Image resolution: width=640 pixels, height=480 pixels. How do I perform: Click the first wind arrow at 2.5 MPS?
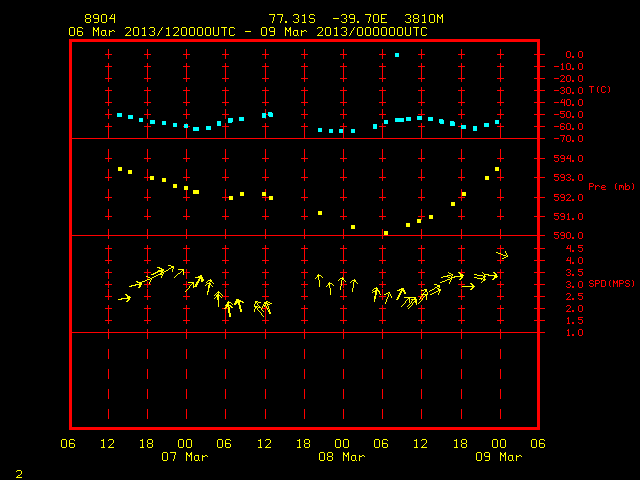pyautogui.click(x=125, y=298)
